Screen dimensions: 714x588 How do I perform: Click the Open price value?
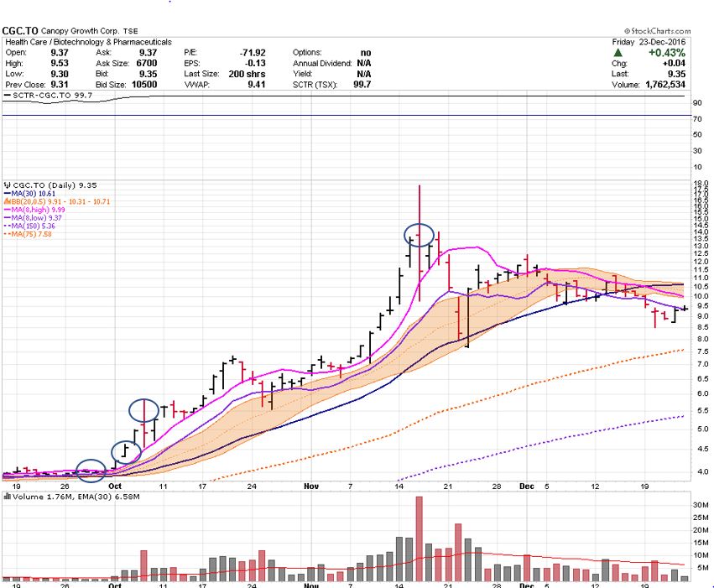pyautogui.click(x=60, y=52)
